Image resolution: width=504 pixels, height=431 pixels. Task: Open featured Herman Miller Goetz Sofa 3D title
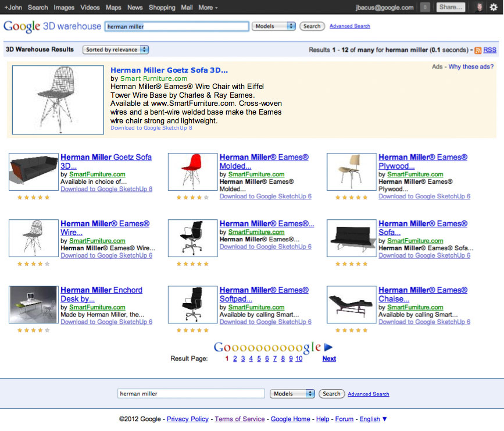[x=169, y=70]
